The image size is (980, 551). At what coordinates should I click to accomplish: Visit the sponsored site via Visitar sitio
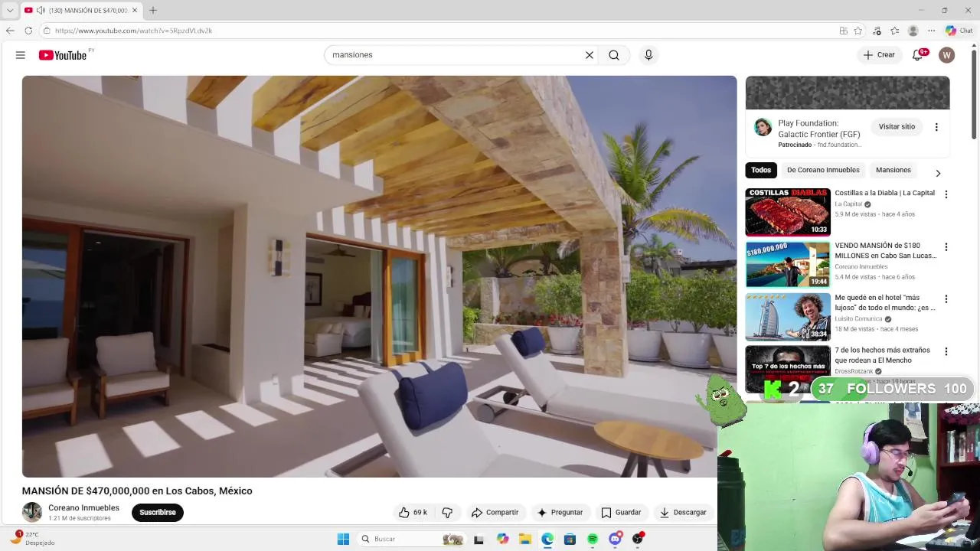[x=897, y=127]
